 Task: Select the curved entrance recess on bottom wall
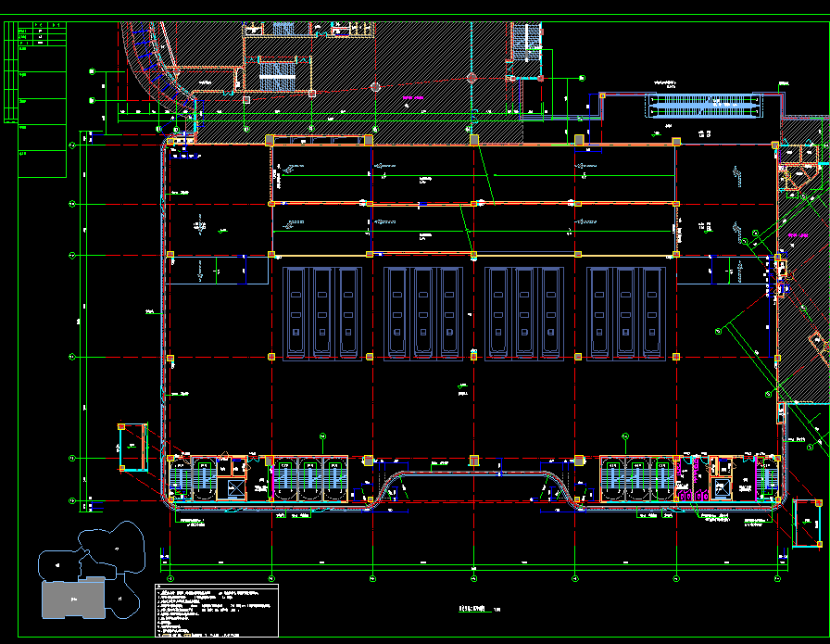pyautogui.click(x=472, y=484)
